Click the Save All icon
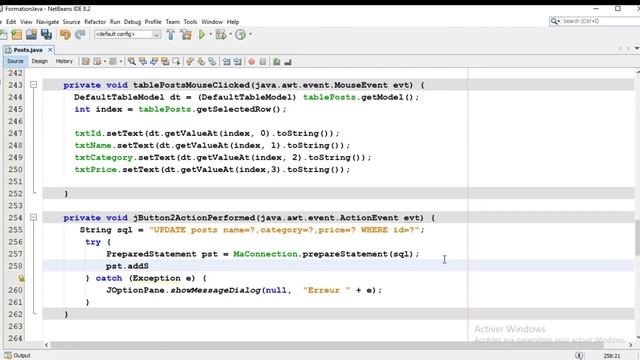 coord(46,35)
